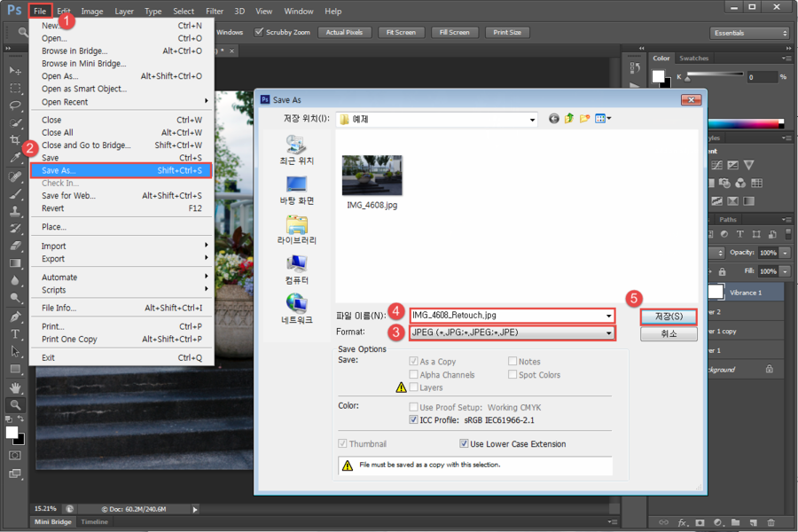Select the Brush tool
The height and width of the screenshot is (532, 798).
pyautogui.click(x=15, y=193)
